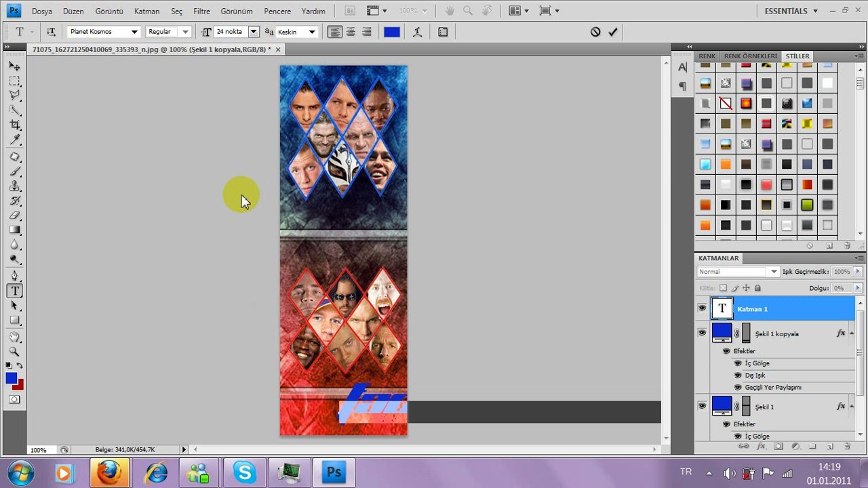The width and height of the screenshot is (868, 488).
Task: Select the Blur tool
Action: pos(14,245)
